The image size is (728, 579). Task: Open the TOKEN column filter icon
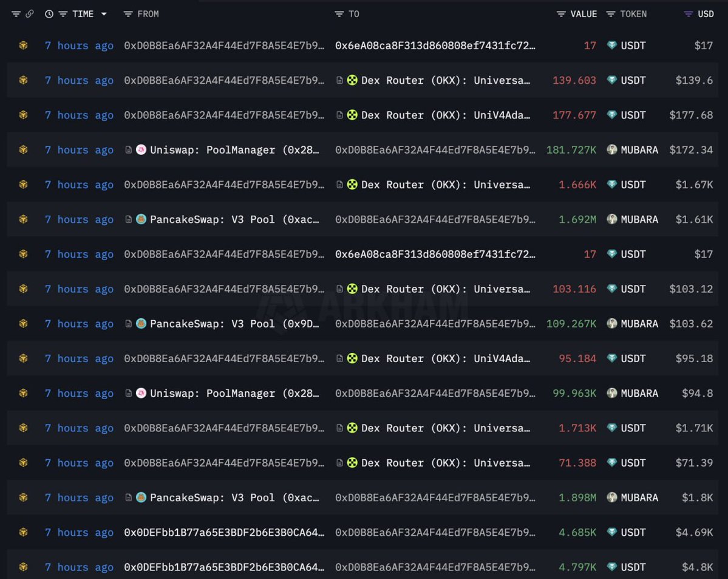pyautogui.click(x=611, y=14)
